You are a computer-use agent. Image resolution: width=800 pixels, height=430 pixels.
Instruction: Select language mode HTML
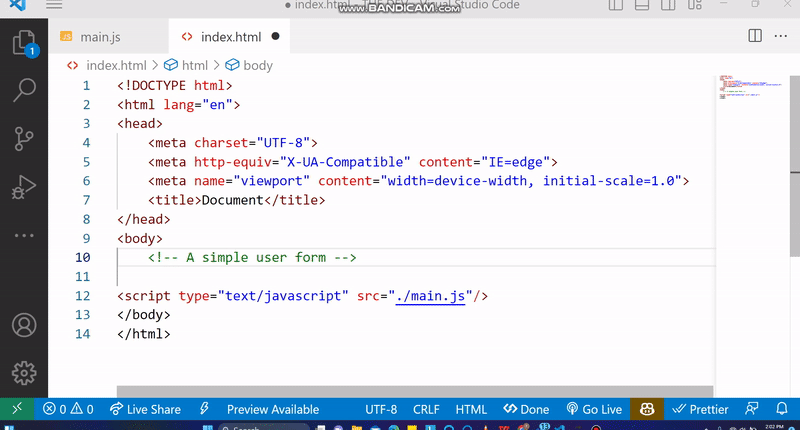pos(471,409)
